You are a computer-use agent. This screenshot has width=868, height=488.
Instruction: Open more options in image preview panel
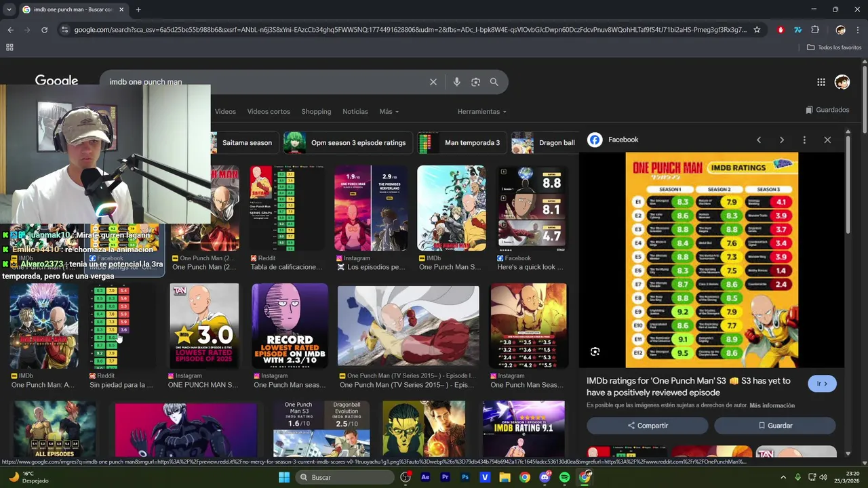coord(804,140)
